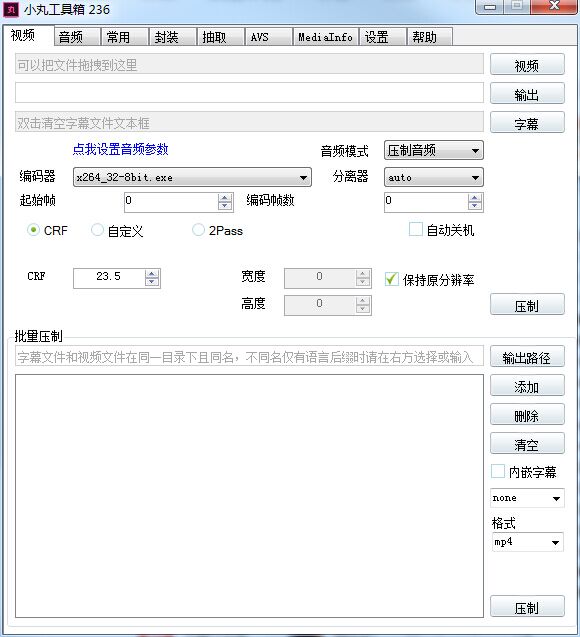Click inside the batch file list box
The width and height of the screenshot is (580, 637).
[249, 496]
